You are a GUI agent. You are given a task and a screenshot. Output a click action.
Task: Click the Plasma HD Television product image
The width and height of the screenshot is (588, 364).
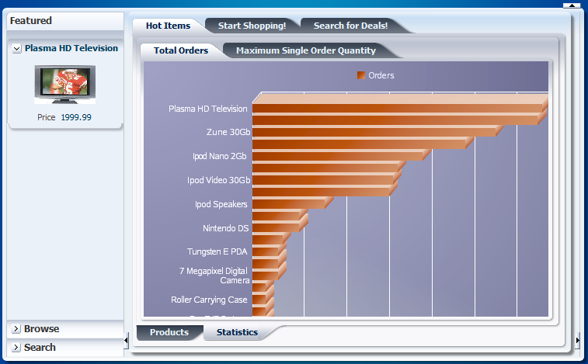65,85
